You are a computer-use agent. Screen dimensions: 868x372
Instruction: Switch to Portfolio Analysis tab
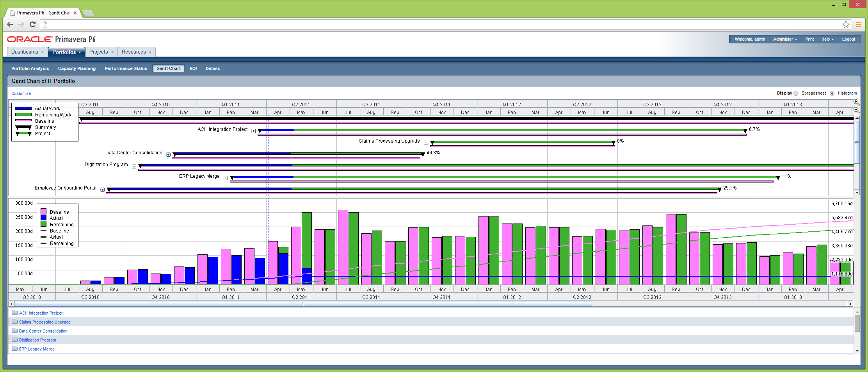[x=30, y=68]
